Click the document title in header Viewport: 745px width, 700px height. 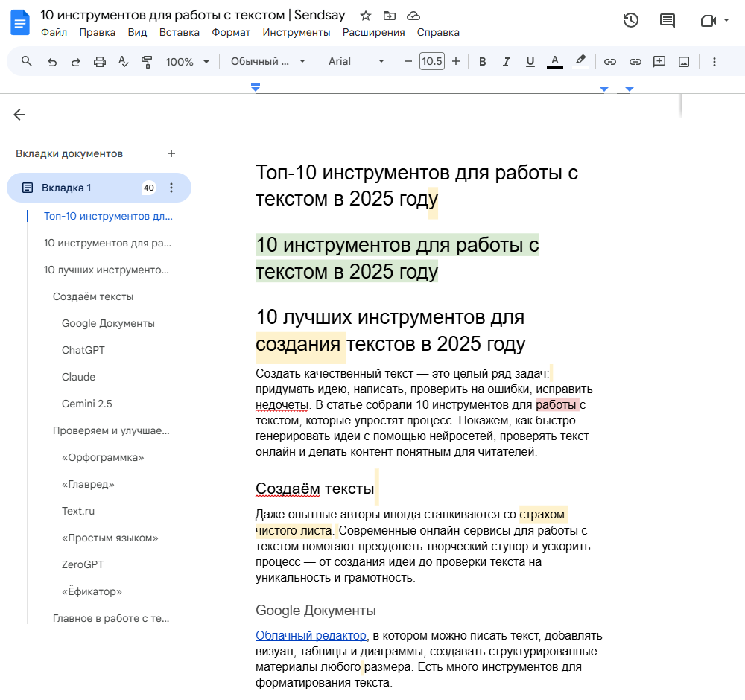click(193, 15)
